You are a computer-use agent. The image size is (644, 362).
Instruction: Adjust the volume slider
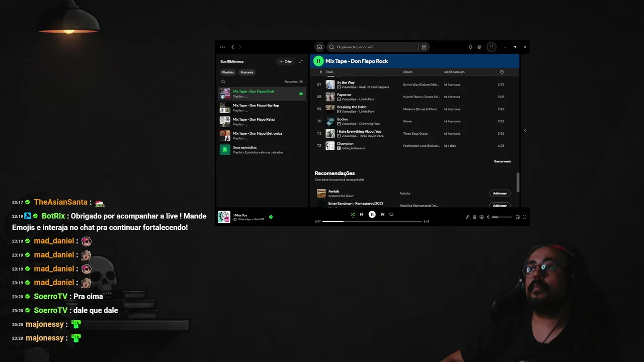[x=502, y=217]
